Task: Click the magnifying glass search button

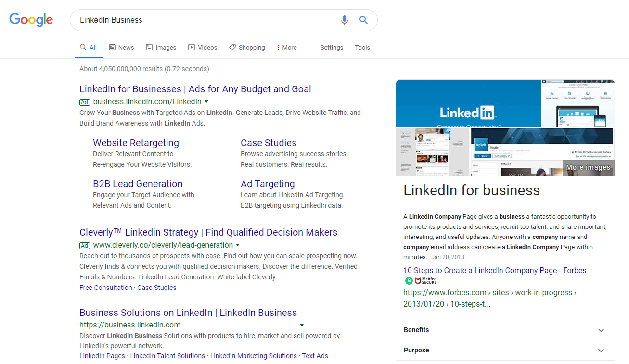Action: point(364,20)
